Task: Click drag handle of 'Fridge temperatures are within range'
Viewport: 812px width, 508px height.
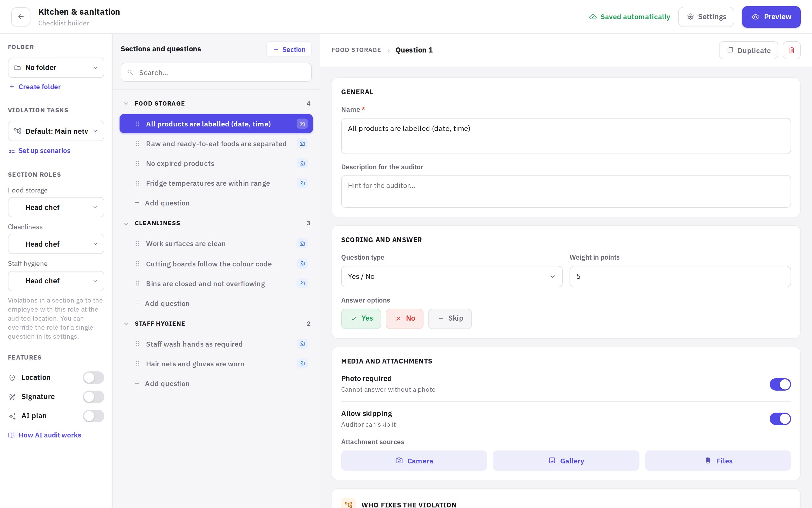Action: click(137, 183)
